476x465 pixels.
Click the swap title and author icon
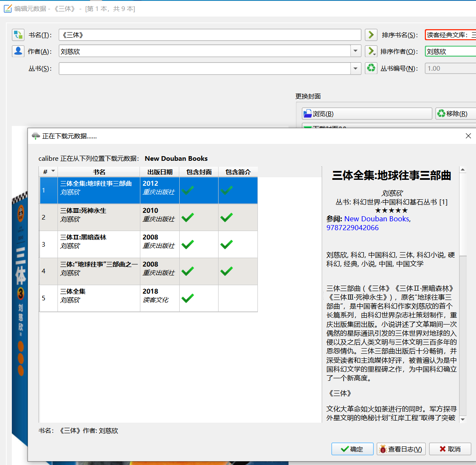tap(18, 35)
